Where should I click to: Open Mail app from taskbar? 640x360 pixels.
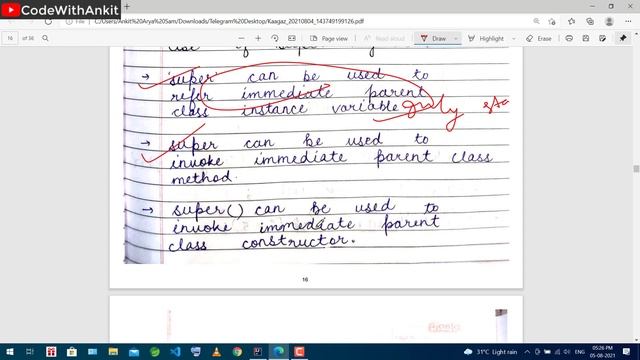coord(134,351)
